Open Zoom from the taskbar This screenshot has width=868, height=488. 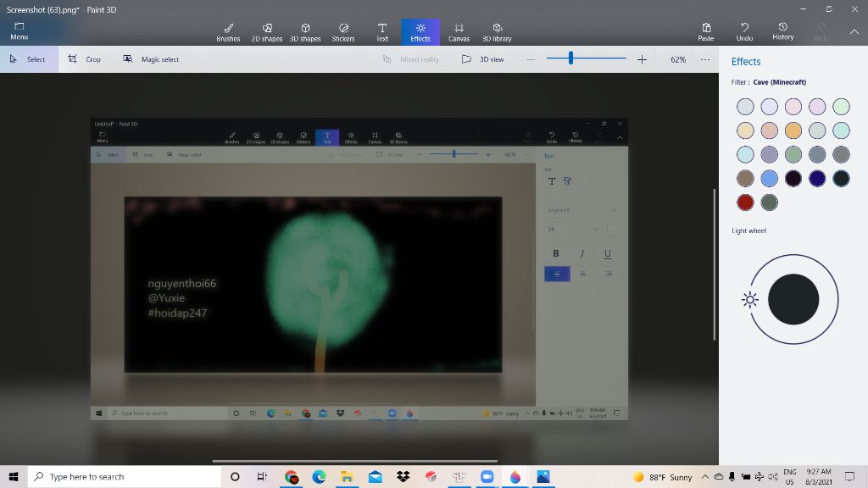487,476
